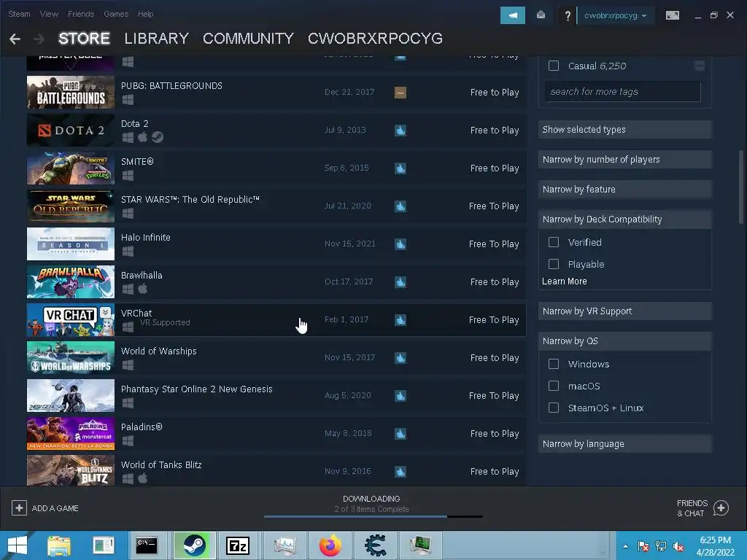Collapse Narrow by OS section
747x560 pixels.
[625, 341]
